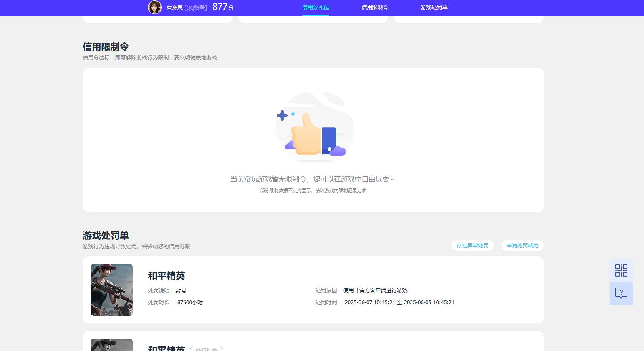Click the 封号 penalty description value
The image size is (644, 351).
(181, 290)
